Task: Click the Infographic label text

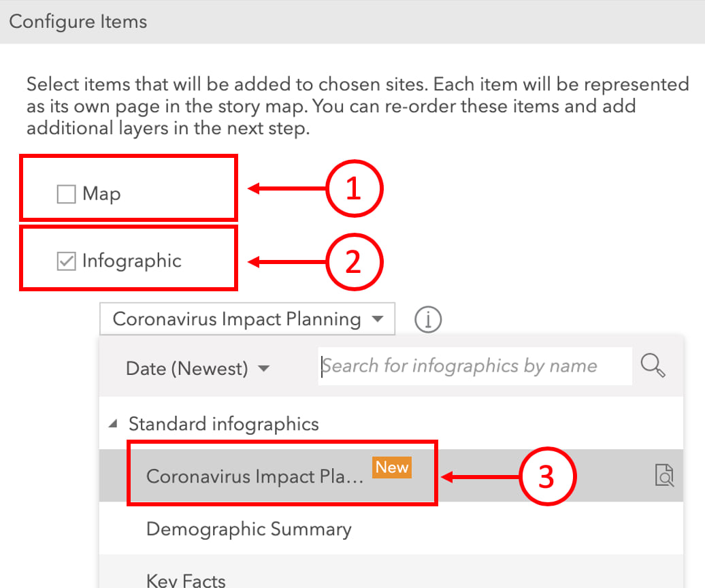Action: tap(132, 261)
